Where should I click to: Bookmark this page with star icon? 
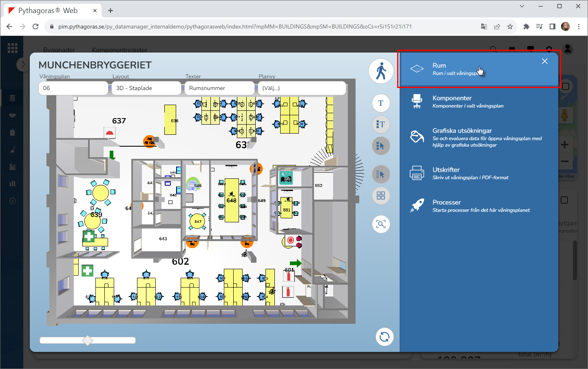[510, 26]
